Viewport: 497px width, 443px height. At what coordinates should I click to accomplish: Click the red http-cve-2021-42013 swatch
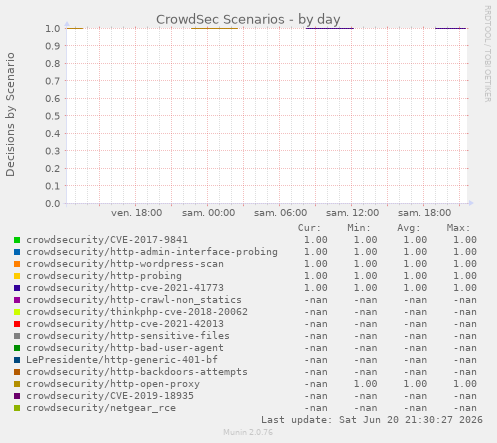[17, 324]
